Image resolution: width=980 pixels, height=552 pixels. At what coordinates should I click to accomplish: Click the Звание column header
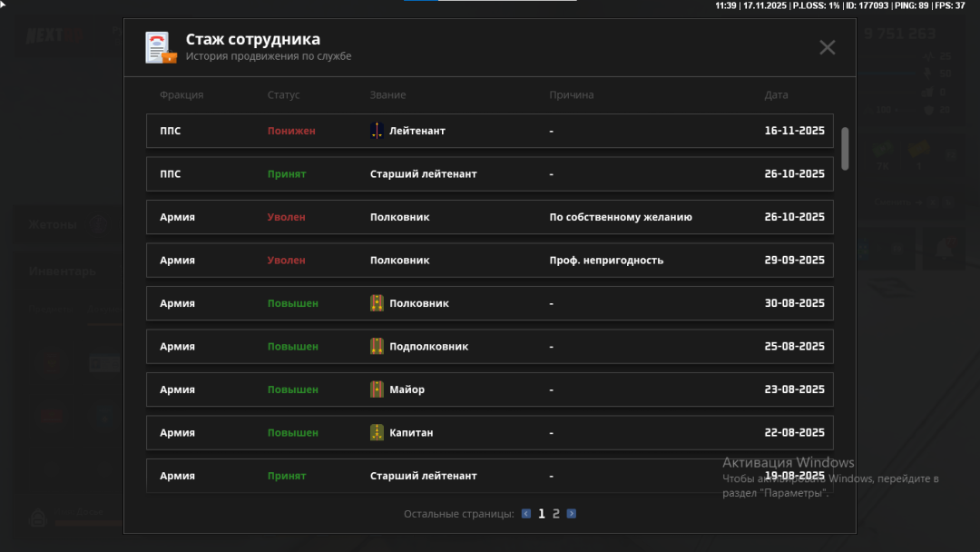(387, 95)
